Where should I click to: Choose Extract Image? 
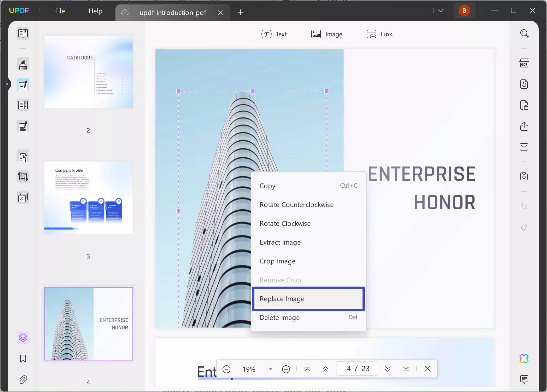pyautogui.click(x=309, y=242)
